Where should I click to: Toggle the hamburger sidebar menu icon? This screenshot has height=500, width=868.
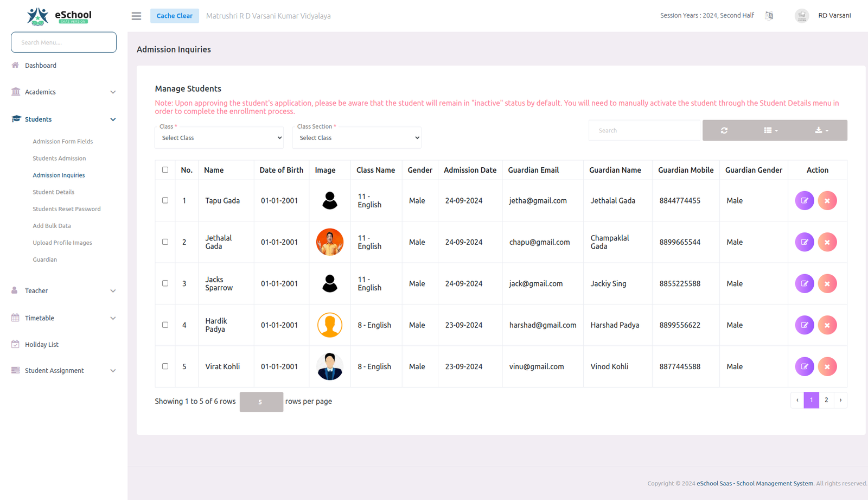[x=136, y=16]
